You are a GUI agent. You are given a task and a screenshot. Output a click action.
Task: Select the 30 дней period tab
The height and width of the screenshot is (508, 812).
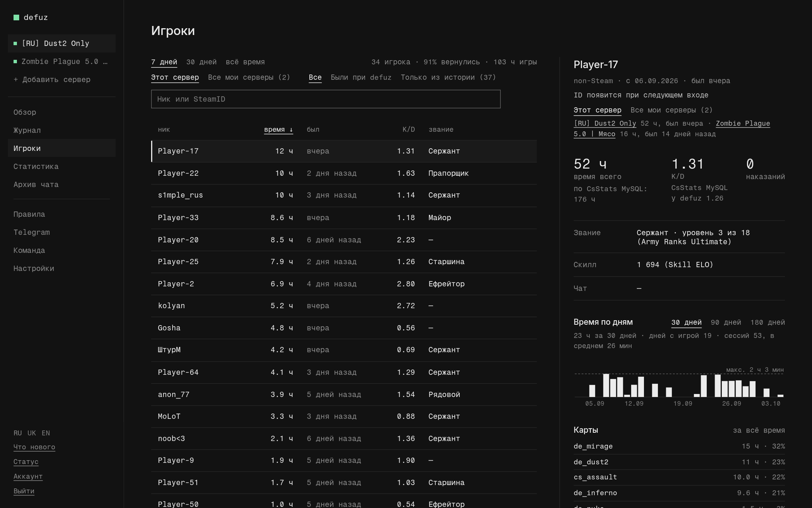click(201, 62)
